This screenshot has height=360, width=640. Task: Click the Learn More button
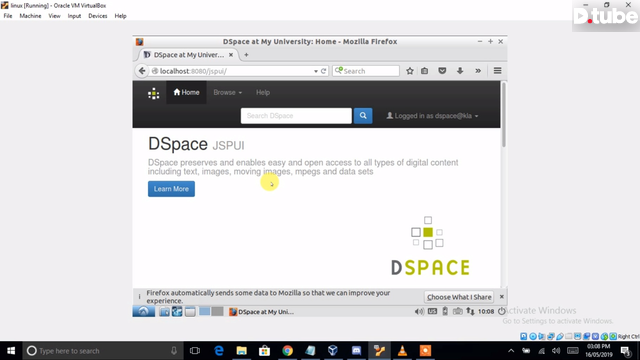(x=171, y=189)
